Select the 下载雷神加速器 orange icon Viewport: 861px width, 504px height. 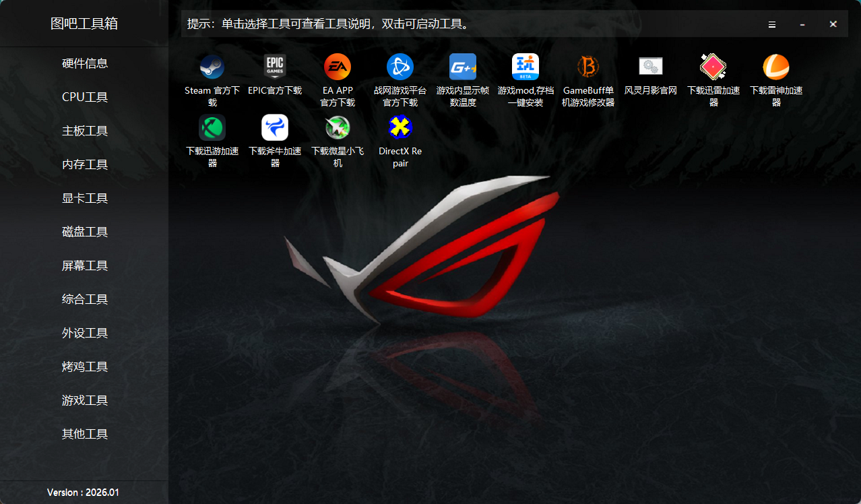click(x=776, y=67)
